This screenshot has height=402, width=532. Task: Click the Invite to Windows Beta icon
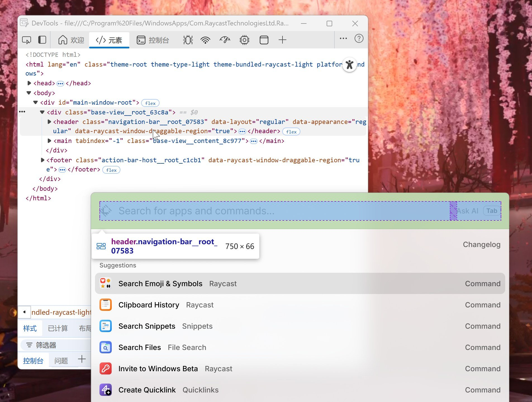[x=106, y=368]
